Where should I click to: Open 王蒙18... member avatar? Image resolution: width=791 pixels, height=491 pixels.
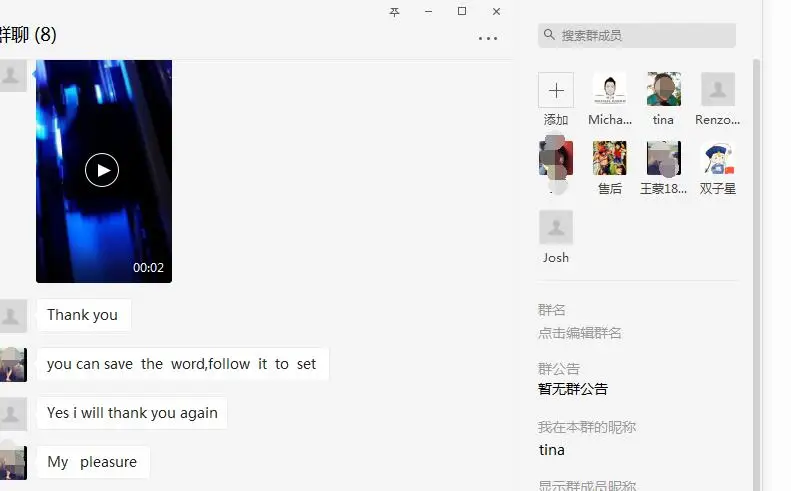point(664,158)
